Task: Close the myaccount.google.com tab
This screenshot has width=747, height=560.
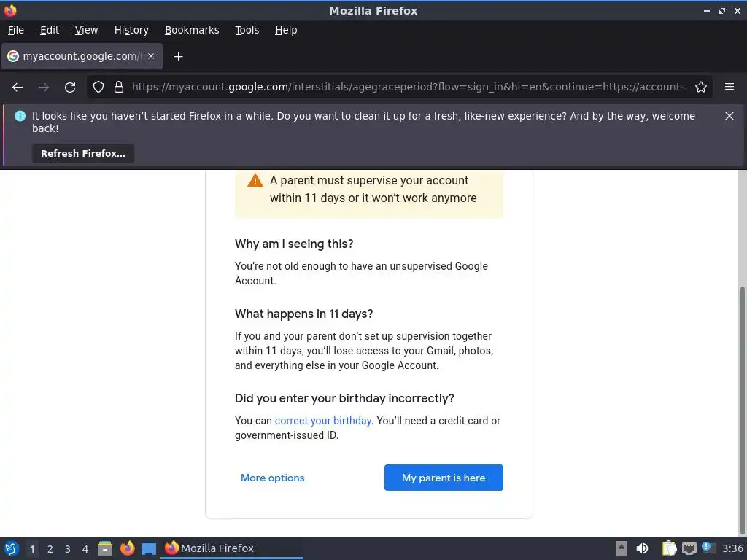Action: coord(150,56)
